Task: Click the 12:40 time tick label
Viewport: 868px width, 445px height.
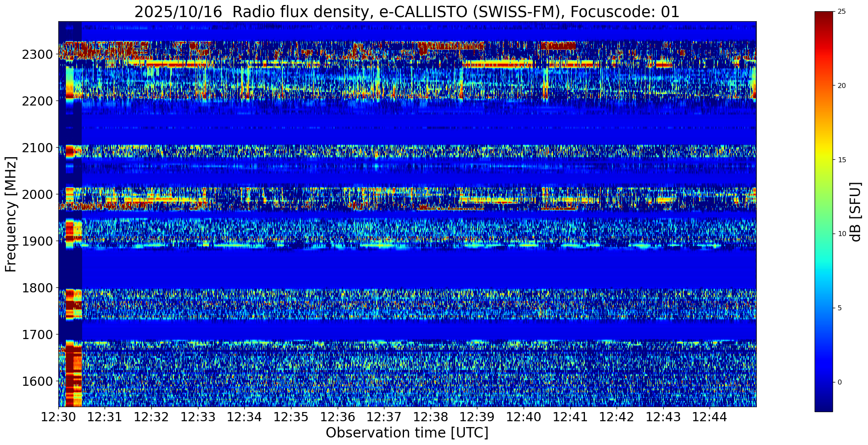Action: point(524,417)
